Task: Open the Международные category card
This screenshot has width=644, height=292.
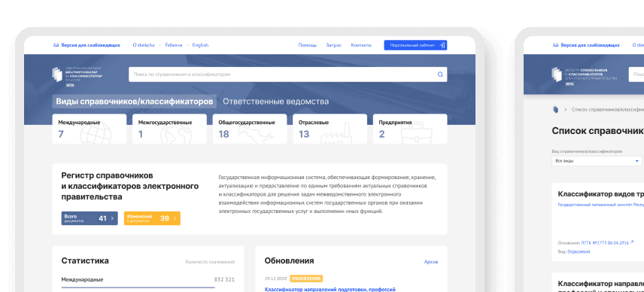Action: click(89, 129)
